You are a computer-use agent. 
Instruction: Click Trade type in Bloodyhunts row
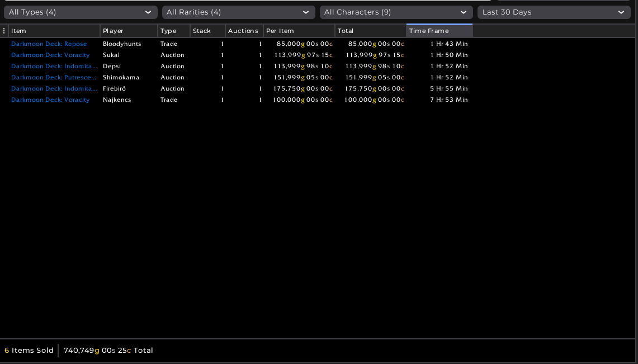coord(169,44)
